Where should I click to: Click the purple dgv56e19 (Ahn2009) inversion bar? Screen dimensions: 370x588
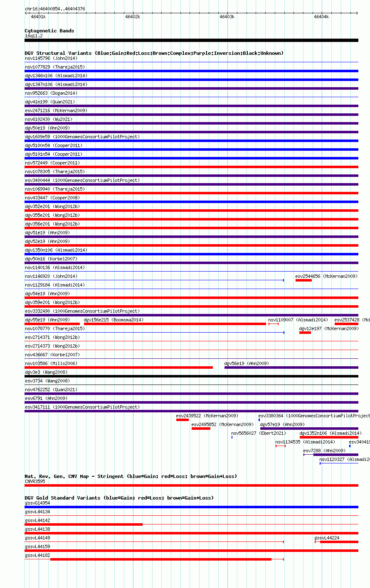(291, 367)
